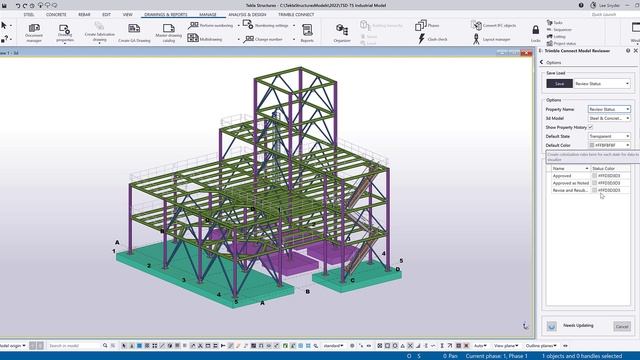Go back from Options panel
This screenshot has width=640, height=360.
pos(542,62)
